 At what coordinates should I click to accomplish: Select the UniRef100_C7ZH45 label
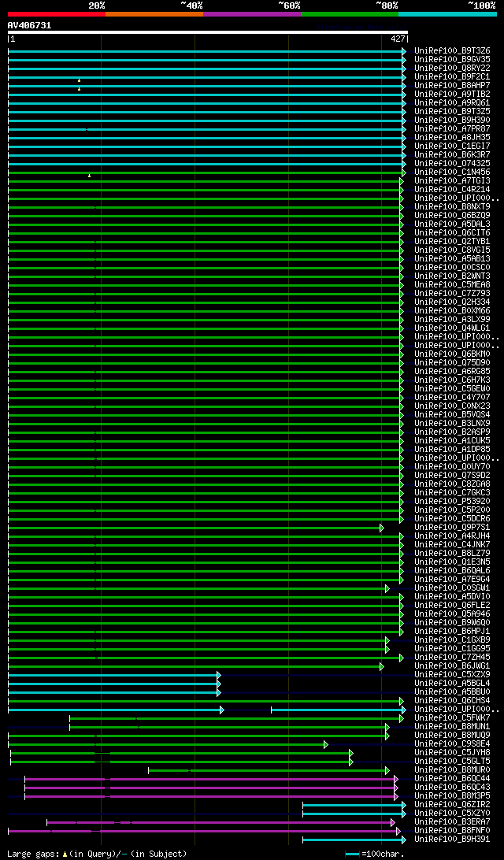(x=453, y=658)
